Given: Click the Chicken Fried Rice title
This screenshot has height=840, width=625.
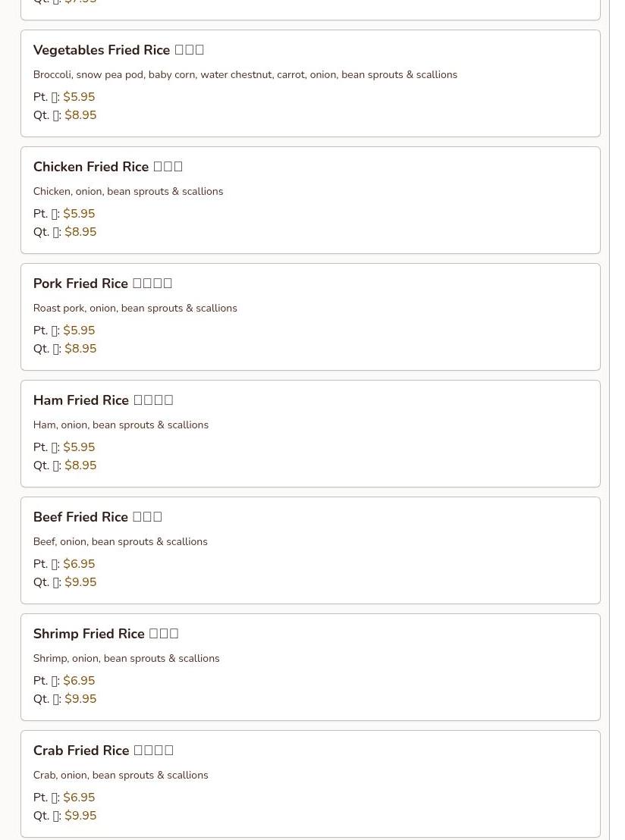Looking at the screenshot, I should point(108,167).
